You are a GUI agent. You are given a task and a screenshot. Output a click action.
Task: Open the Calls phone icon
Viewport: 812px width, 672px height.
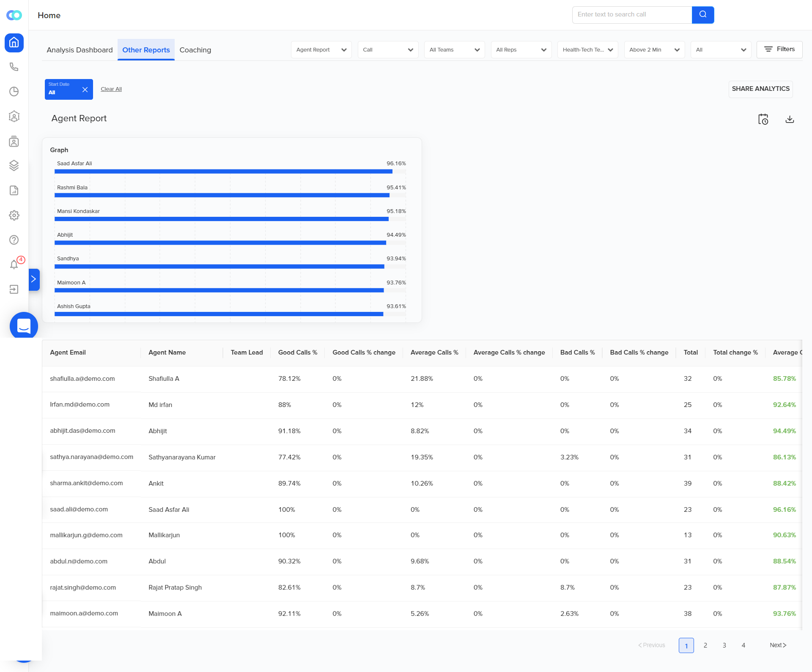pyautogui.click(x=14, y=67)
